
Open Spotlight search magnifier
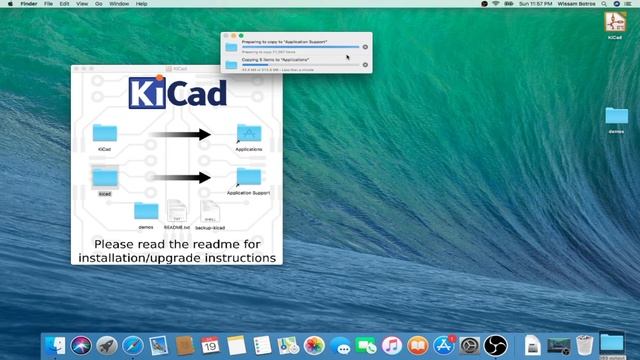coord(604,4)
